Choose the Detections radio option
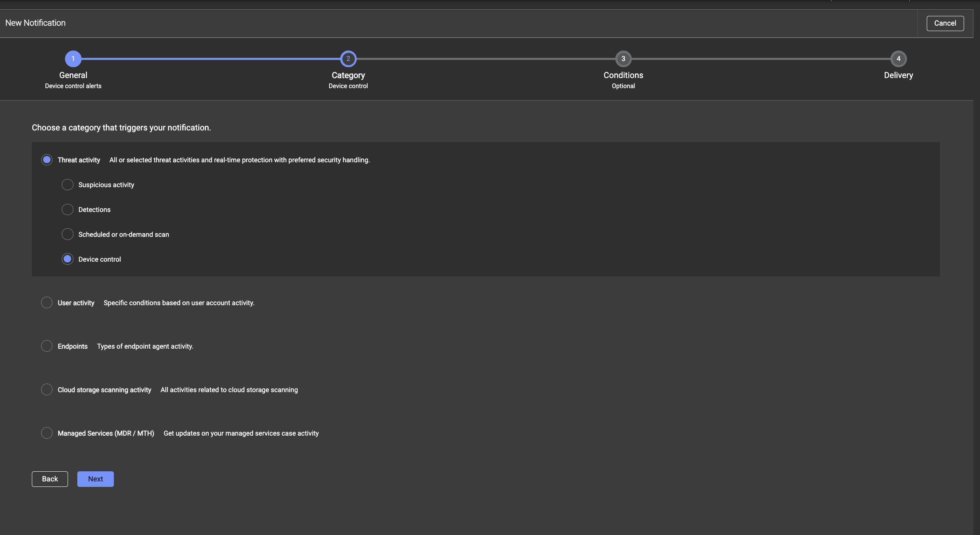This screenshot has height=535, width=980. (68, 210)
